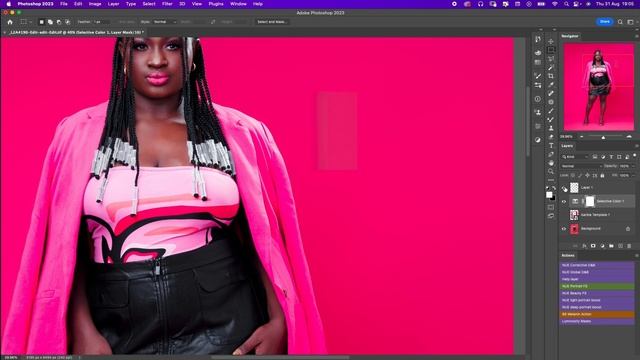Open the search icon in options bar
This screenshot has height=360, width=640.
pyautogui.click(x=620, y=22)
